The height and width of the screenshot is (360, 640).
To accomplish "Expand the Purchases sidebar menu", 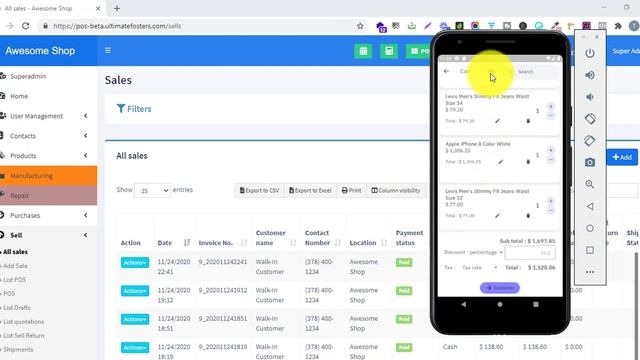I will click(x=48, y=215).
